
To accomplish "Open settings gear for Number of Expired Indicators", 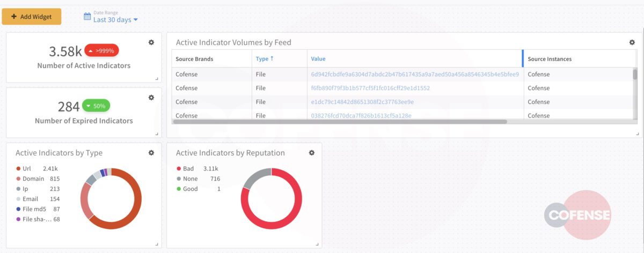I will pyautogui.click(x=151, y=98).
